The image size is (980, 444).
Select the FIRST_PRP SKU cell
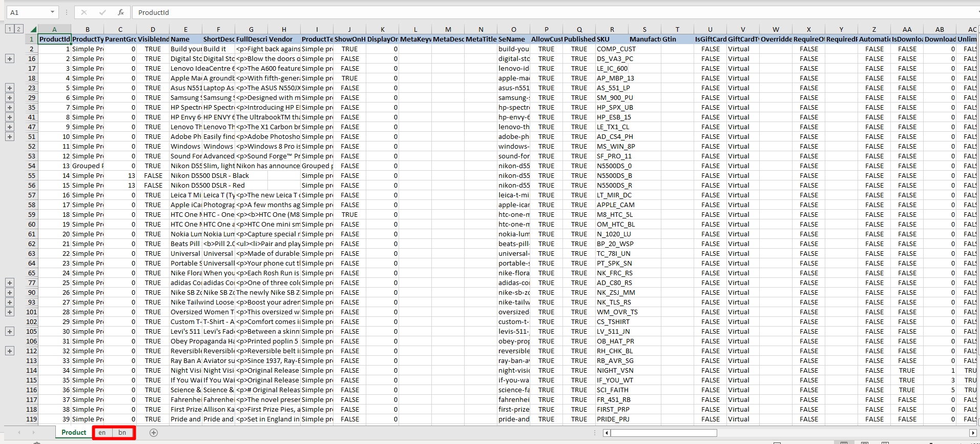coord(612,410)
